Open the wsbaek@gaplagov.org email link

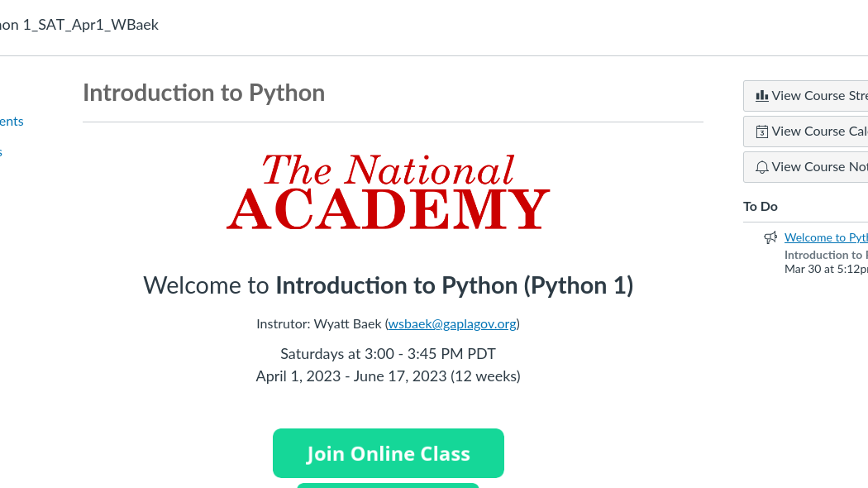(x=452, y=323)
